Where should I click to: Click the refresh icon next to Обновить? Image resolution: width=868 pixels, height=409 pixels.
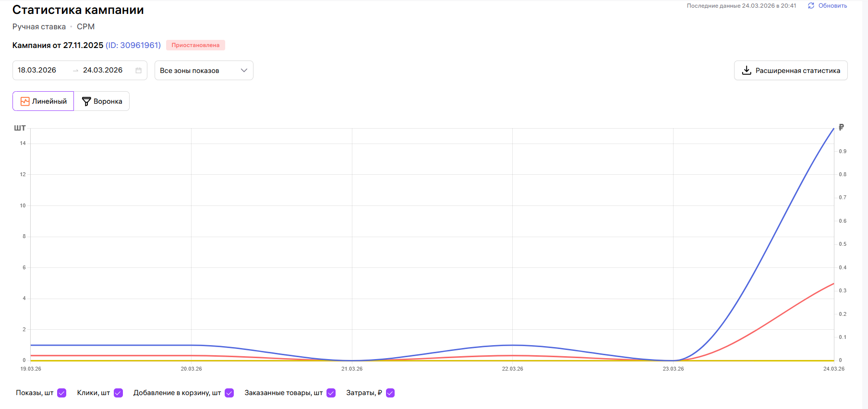pyautogui.click(x=811, y=6)
